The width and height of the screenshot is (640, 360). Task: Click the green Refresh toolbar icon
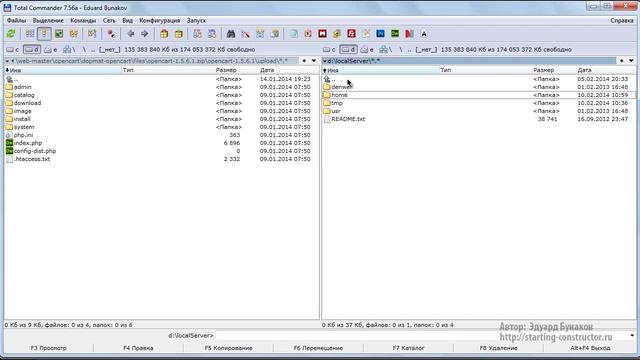[11, 34]
